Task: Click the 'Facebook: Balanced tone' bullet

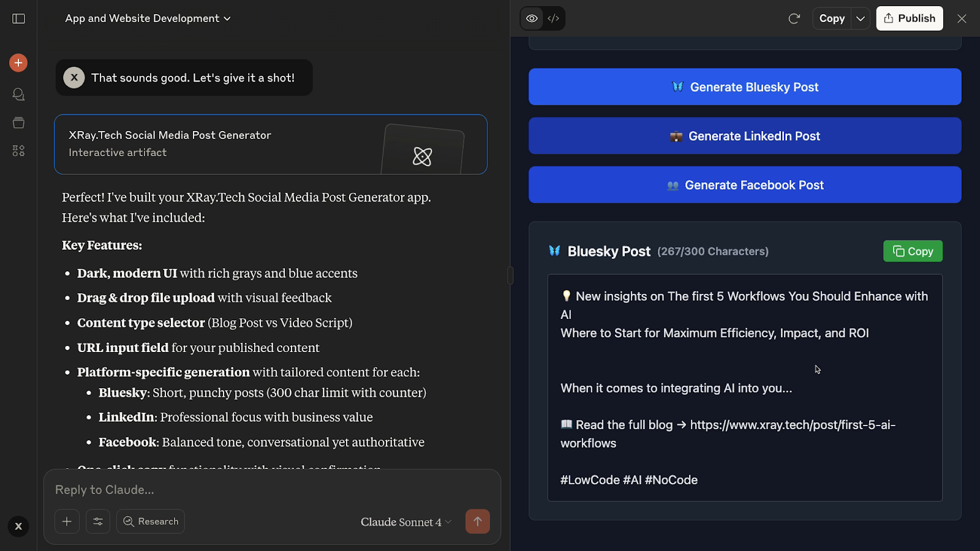Action: click(x=262, y=442)
